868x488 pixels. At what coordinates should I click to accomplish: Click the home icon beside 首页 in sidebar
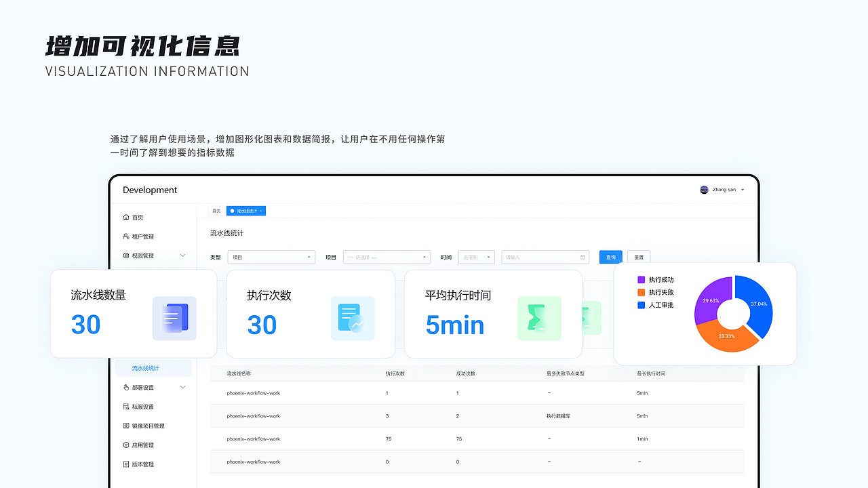pyautogui.click(x=126, y=218)
